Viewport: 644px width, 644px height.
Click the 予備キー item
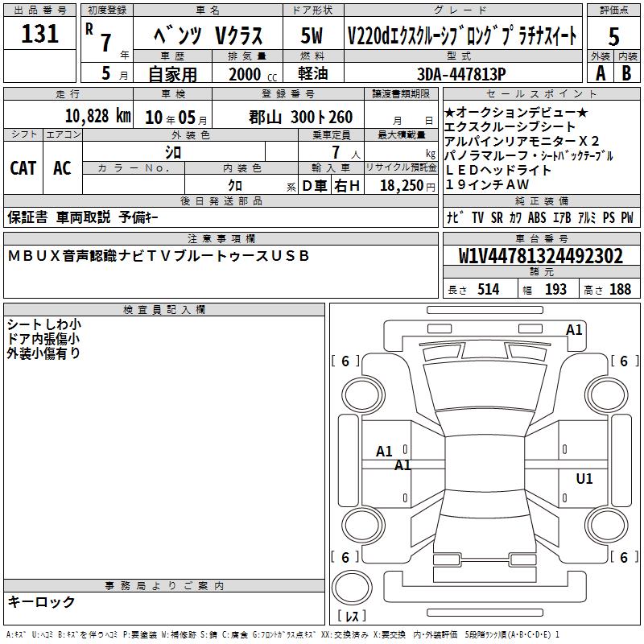pyautogui.click(x=138, y=217)
